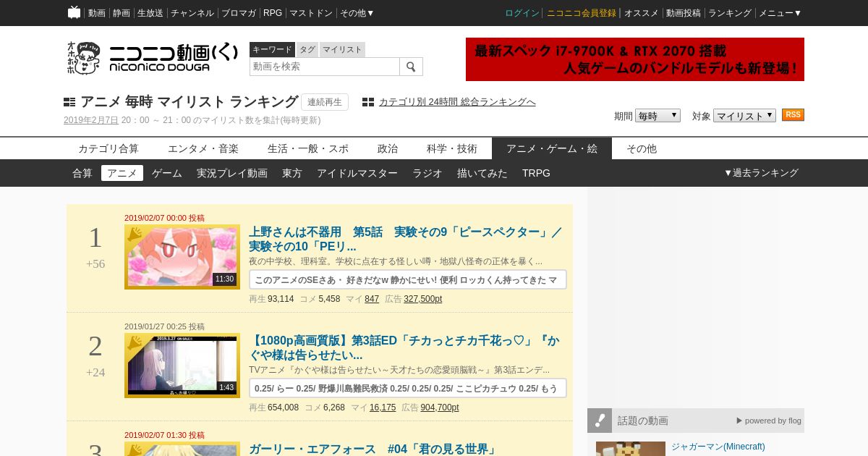This screenshot has height=456, width=868.
Task: Click the magnifier search button
Action: pos(411,67)
